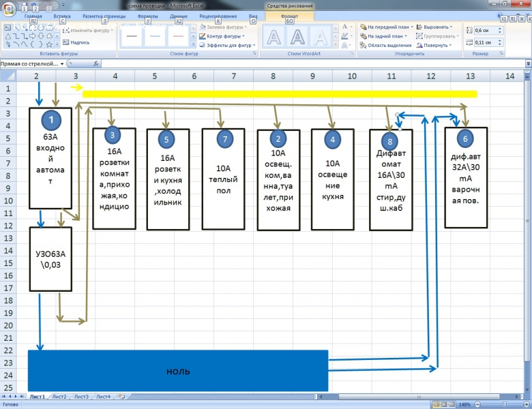Image resolution: width=532 pixels, height=409 pixels.
Task: Open the На передний план dropdown
Action: coord(387,27)
